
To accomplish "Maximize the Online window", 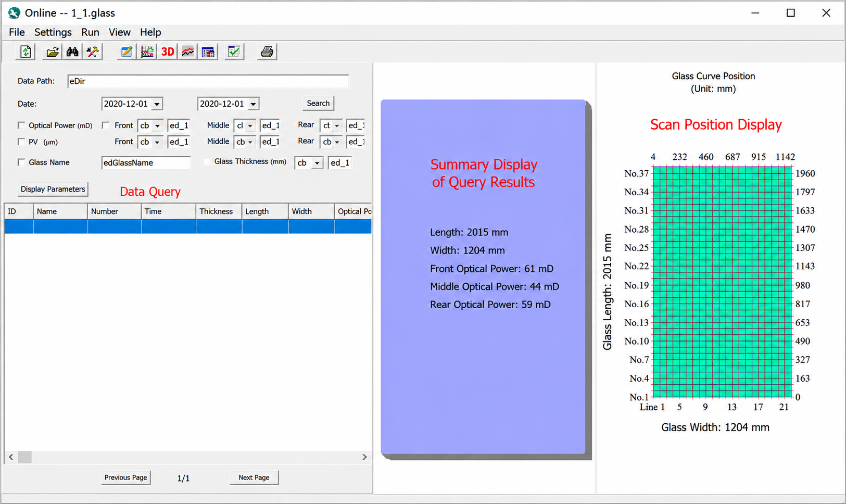I will (790, 13).
